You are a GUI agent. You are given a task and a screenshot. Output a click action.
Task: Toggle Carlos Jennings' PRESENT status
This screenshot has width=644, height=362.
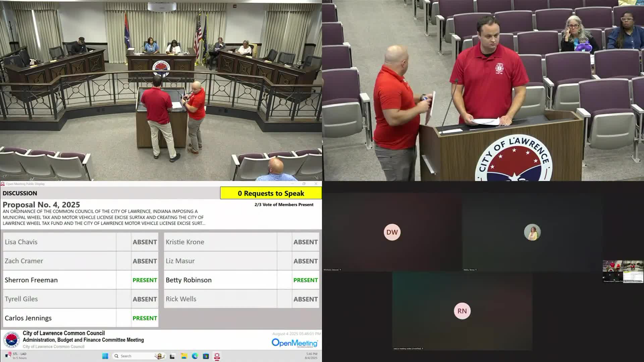(145, 318)
